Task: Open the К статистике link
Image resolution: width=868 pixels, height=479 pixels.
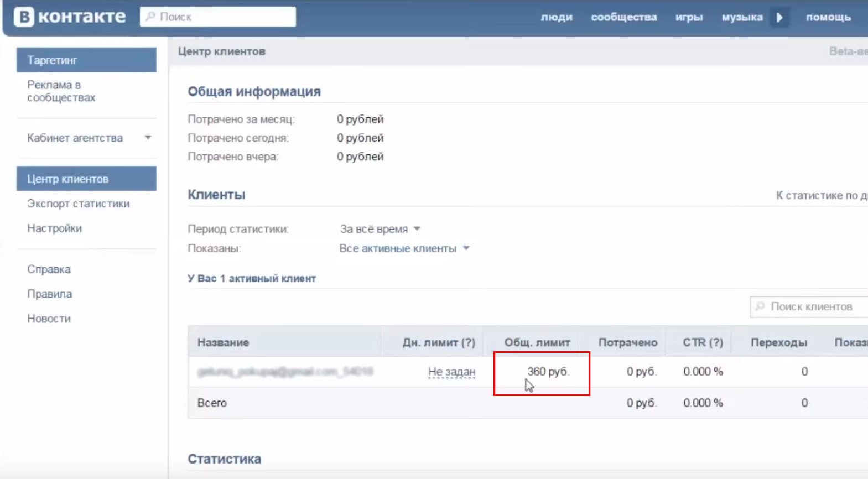Action: pyautogui.click(x=822, y=195)
